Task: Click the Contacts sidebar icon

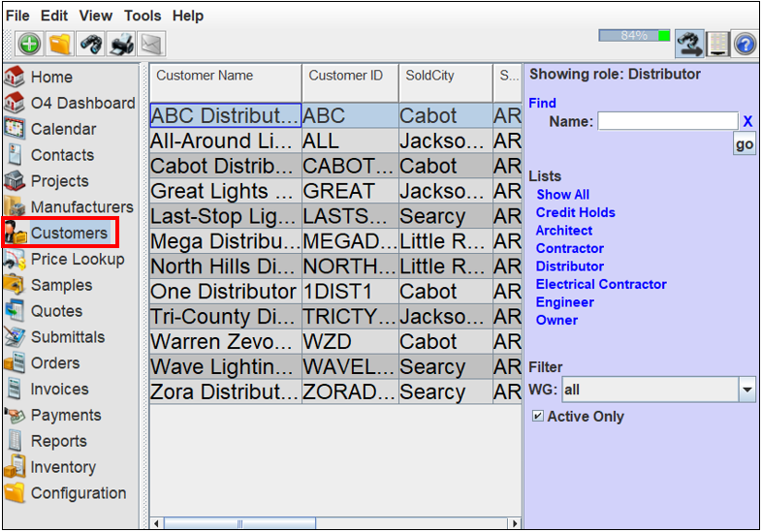Action: pyautogui.click(x=15, y=154)
